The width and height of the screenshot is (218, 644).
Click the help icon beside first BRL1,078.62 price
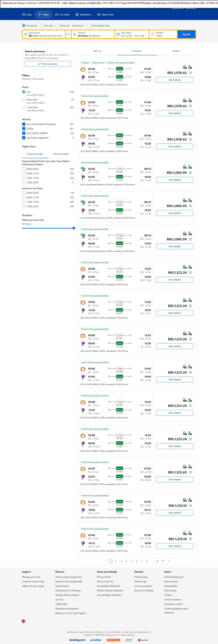point(190,73)
